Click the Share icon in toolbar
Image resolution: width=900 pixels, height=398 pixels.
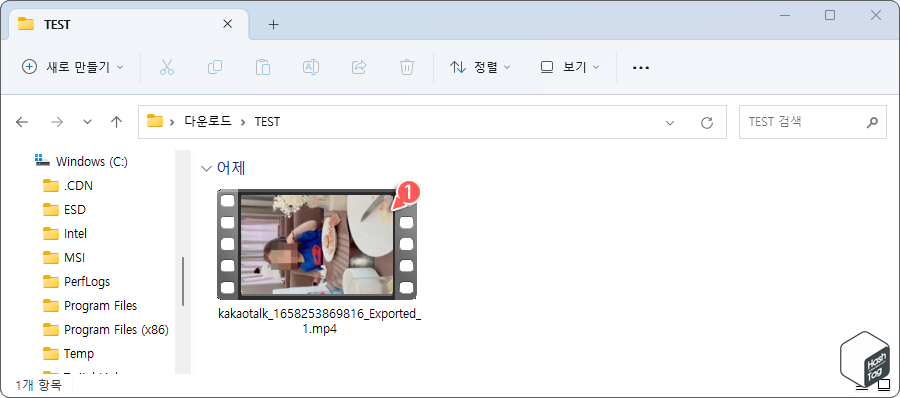[359, 67]
